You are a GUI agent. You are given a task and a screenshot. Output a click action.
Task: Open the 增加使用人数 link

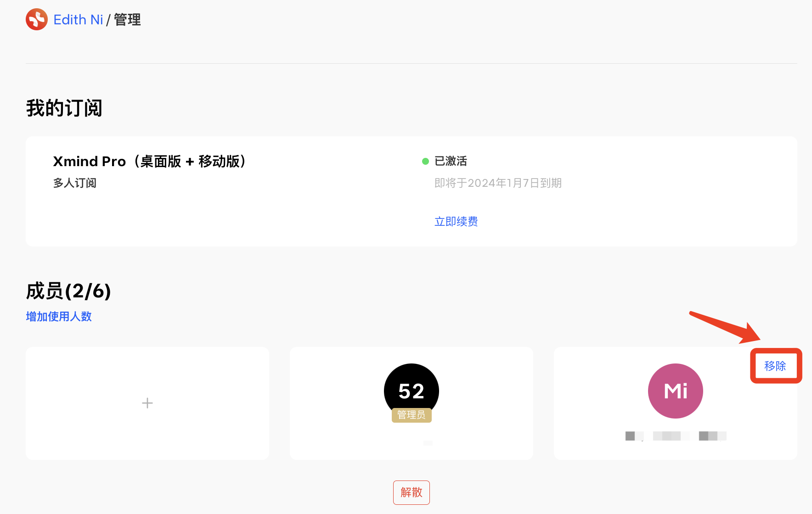59,317
